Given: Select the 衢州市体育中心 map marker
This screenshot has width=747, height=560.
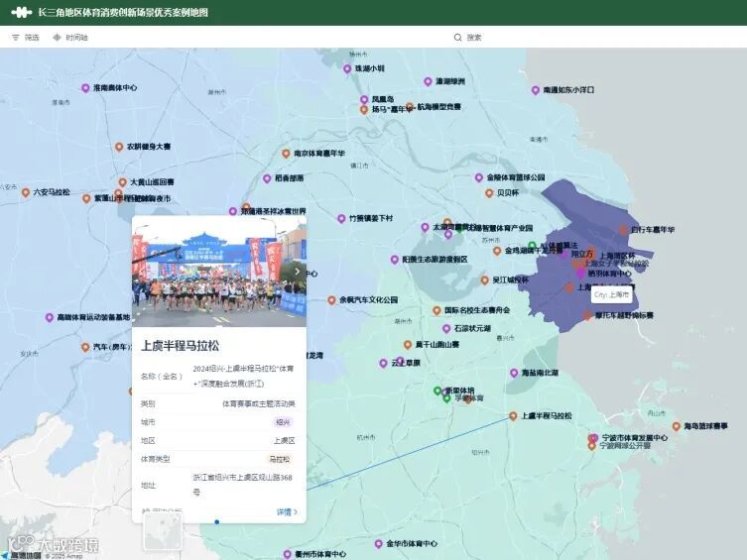Looking at the screenshot, I should 288,555.
